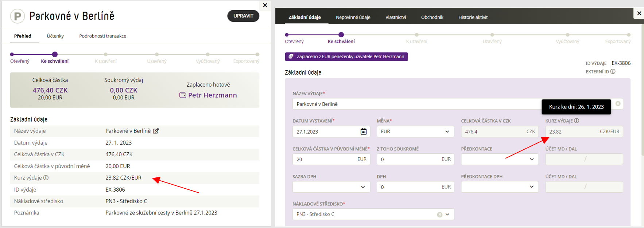Expand the Předkontace DPH dropdown
The height and width of the screenshot is (228, 644).
click(x=500, y=187)
